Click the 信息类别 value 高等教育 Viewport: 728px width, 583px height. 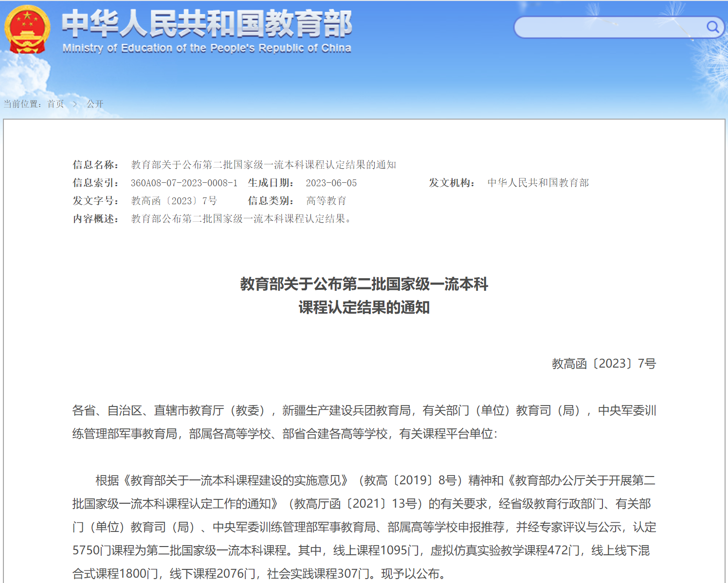pyautogui.click(x=326, y=201)
